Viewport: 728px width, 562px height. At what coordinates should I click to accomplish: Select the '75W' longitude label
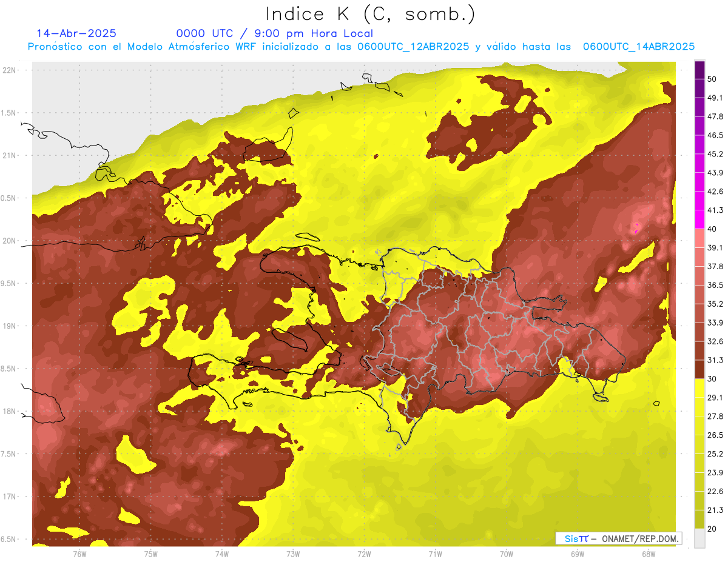[x=151, y=554]
